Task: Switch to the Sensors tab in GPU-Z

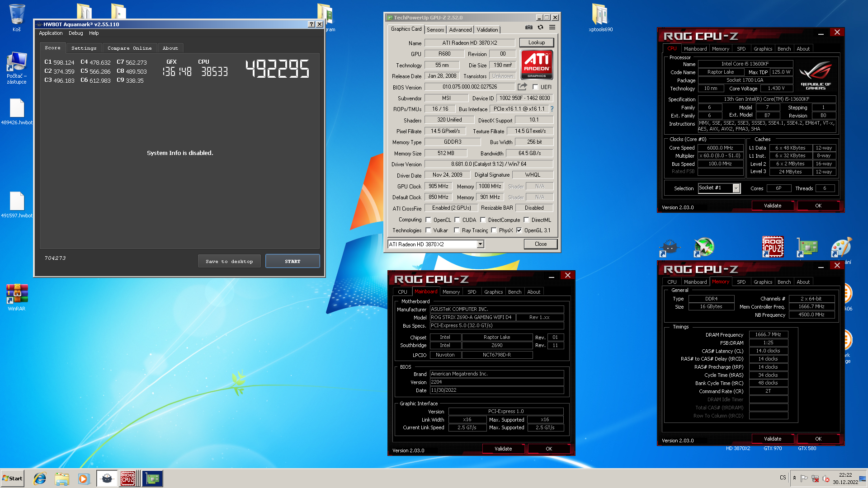Action: (x=435, y=30)
